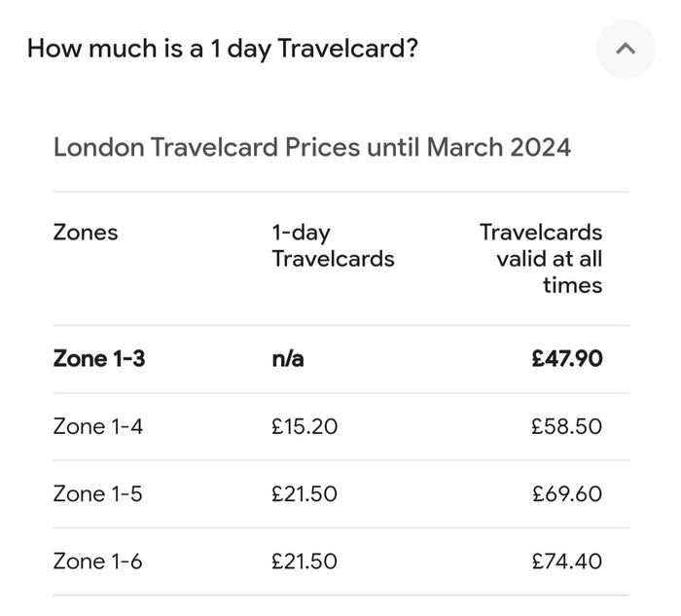Click the £58.50 price value

point(567,426)
